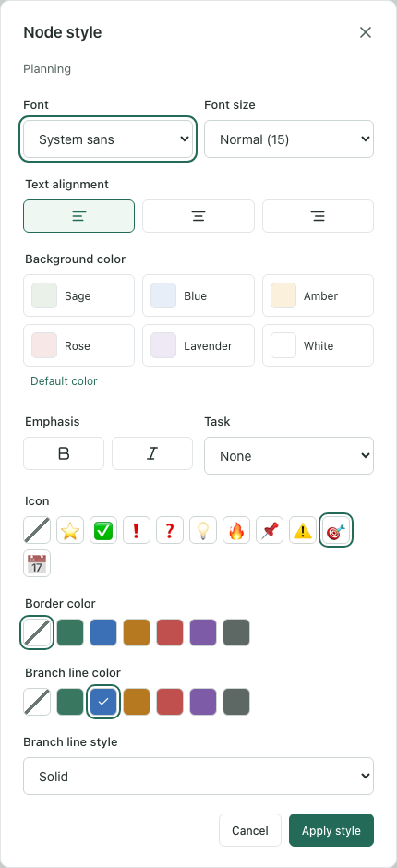
Task: Click the Cancel button
Action: click(250, 830)
